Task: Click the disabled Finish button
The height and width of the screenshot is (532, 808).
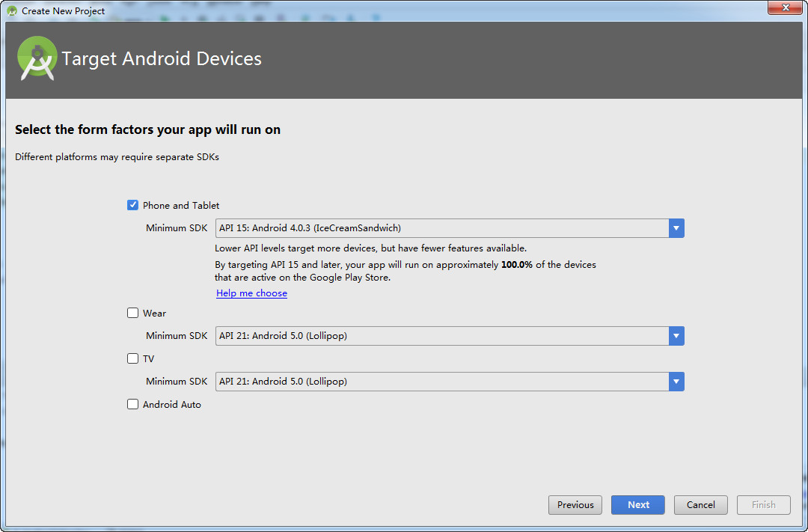Action: click(764, 504)
